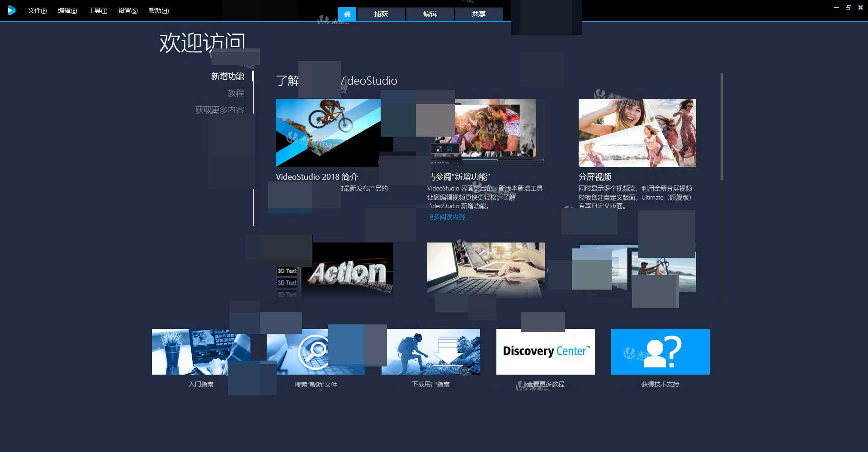Open the 设置 menu
The image size is (868, 452).
128,10
